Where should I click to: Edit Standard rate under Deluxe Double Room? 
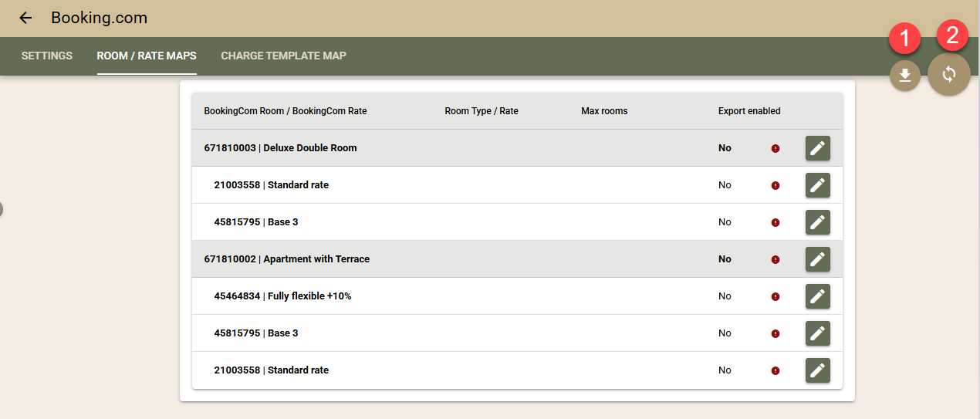click(818, 185)
